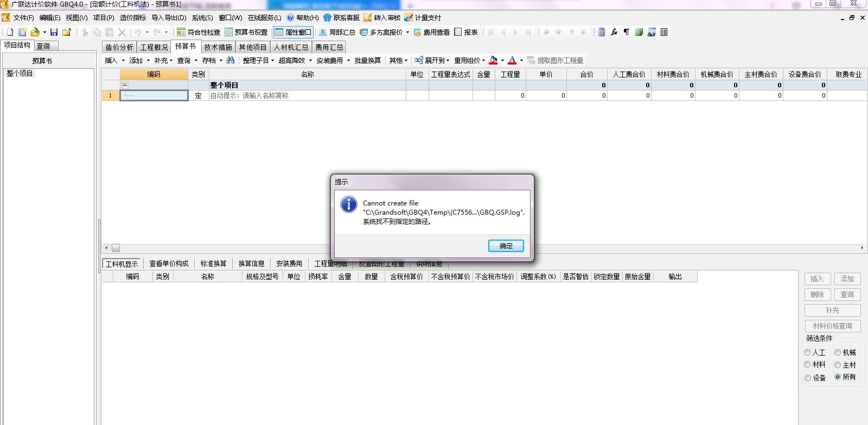Screen dimensions: 868x425
Task: Click 批量换算 batch conversion
Action: click(x=368, y=61)
